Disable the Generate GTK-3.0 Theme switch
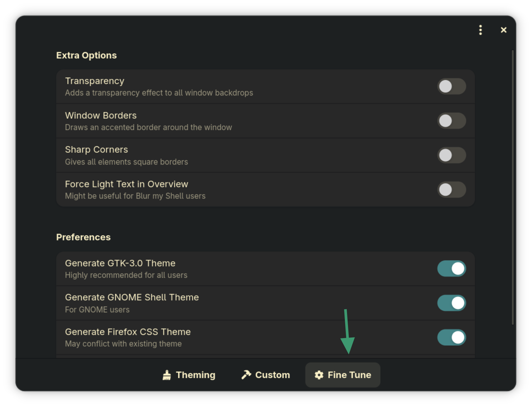Image resolution: width=532 pixels, height=407 pixels. (x=452, y=269)
